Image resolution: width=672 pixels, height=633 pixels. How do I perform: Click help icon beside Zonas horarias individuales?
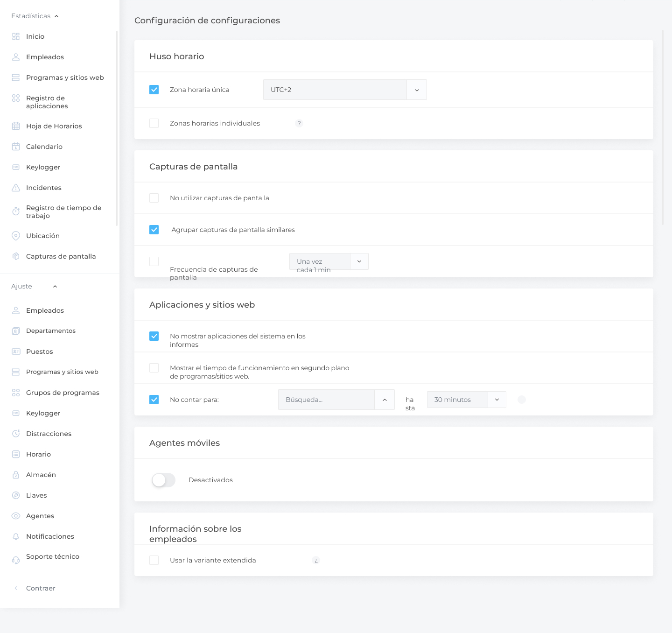point(299,123)
